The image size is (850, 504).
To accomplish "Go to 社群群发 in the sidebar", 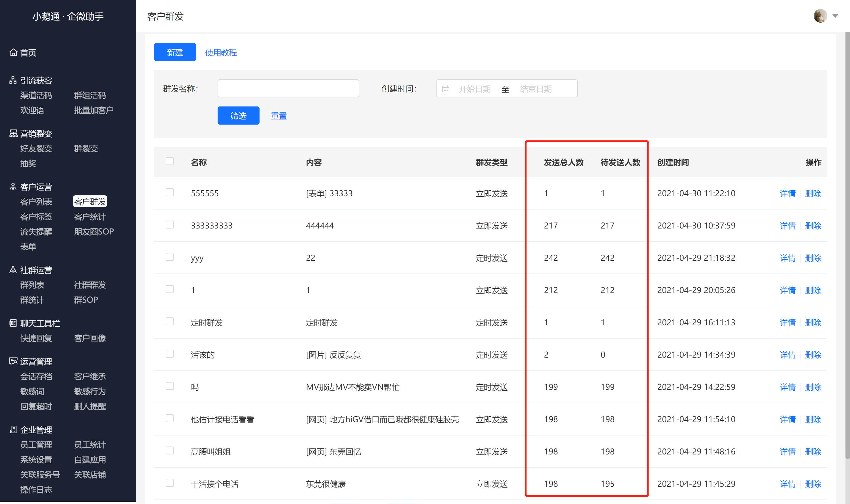I will pyautogui.click(x=90, y=285).
